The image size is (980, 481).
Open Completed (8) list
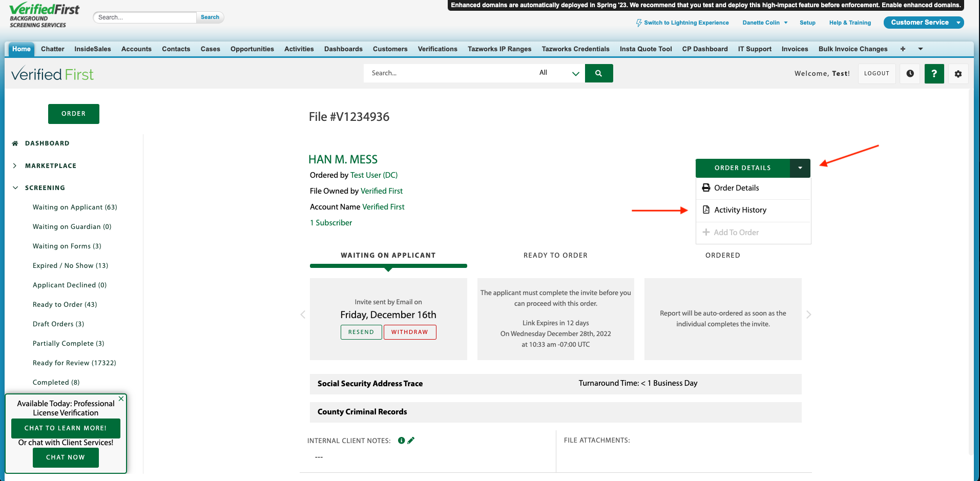click(56, 383)
